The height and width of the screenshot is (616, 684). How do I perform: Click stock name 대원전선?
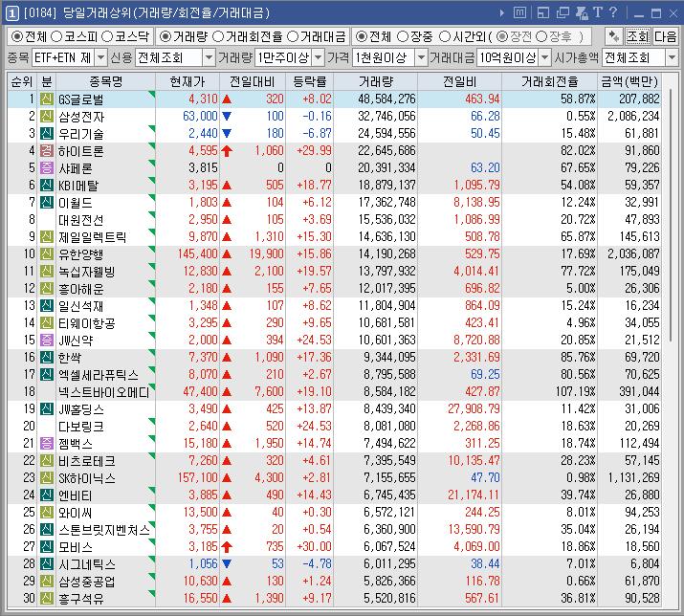coord(81,219)
